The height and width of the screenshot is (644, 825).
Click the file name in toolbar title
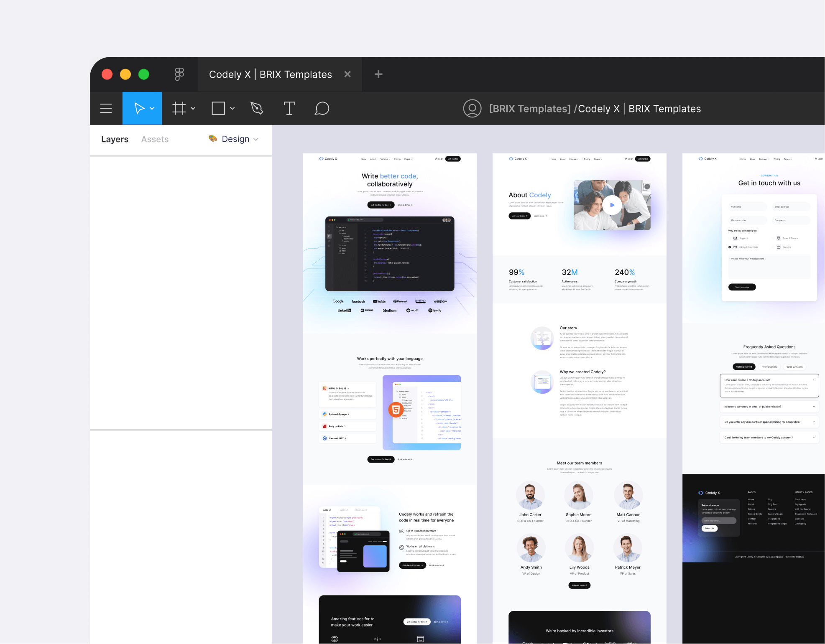pyautogui.click(x=640, y=109)
